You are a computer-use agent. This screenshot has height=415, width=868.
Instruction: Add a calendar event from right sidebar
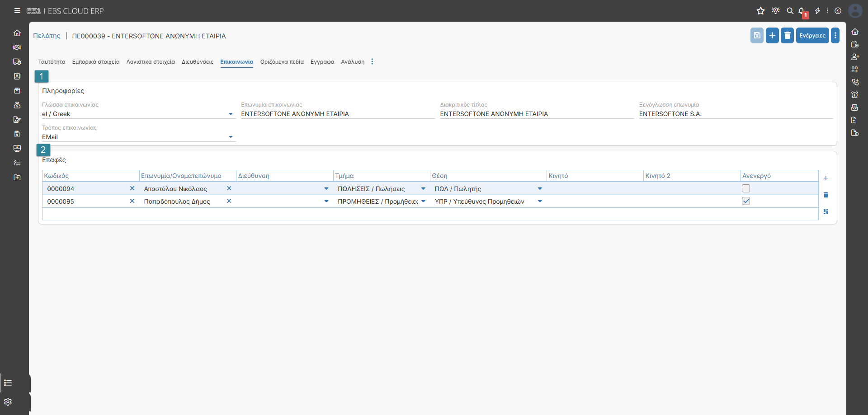click(855, 44)
